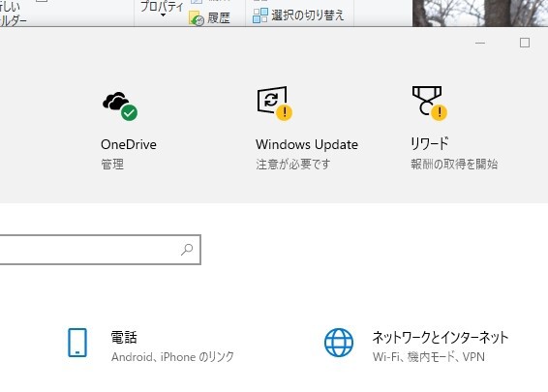Click 選択の切り替え text in Explorer ribbon
Screen dimensions: 548x392
pyautogui.click(x=308, y=15)
